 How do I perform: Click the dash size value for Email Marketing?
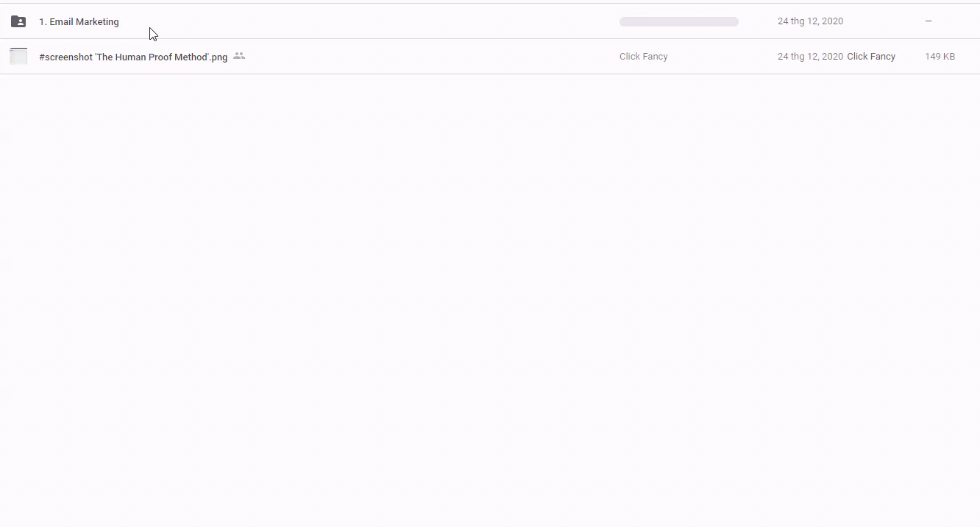click(928, 21)
